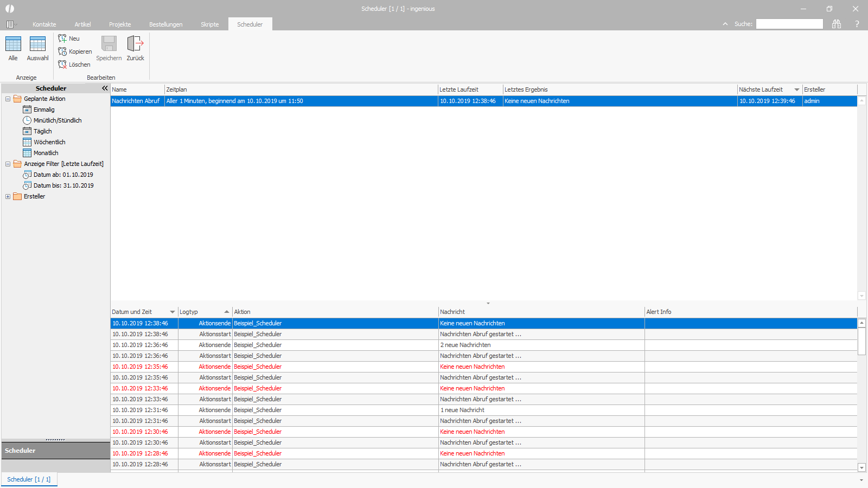Open the help question mark icon
This screenshot has height=488, width=868.
857,24
